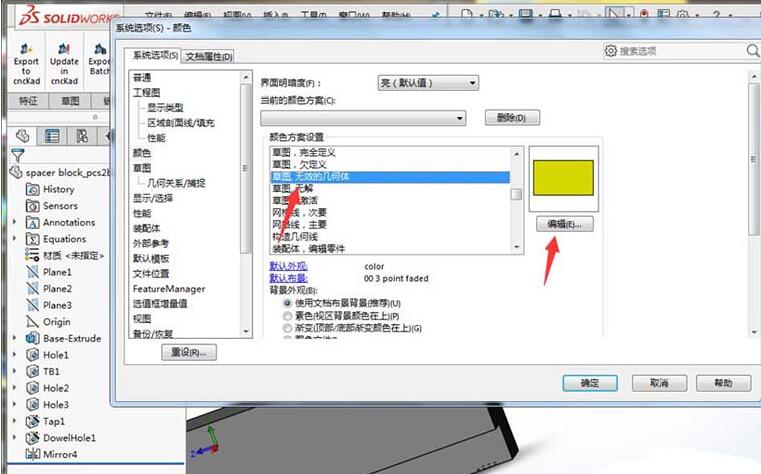Click the Equations folder icon

click(x=33, y=239)
